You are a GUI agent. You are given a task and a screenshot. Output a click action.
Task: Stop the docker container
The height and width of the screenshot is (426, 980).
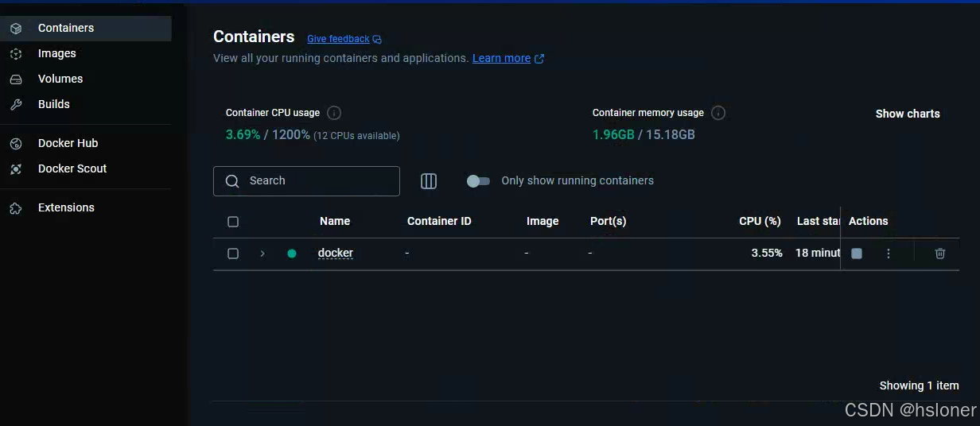(857, 254)
